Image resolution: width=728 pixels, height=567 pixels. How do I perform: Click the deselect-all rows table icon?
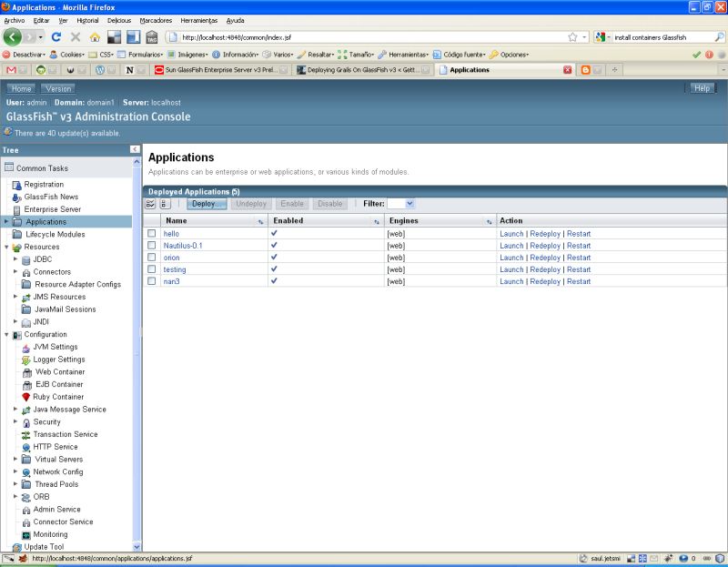(166, 203)
